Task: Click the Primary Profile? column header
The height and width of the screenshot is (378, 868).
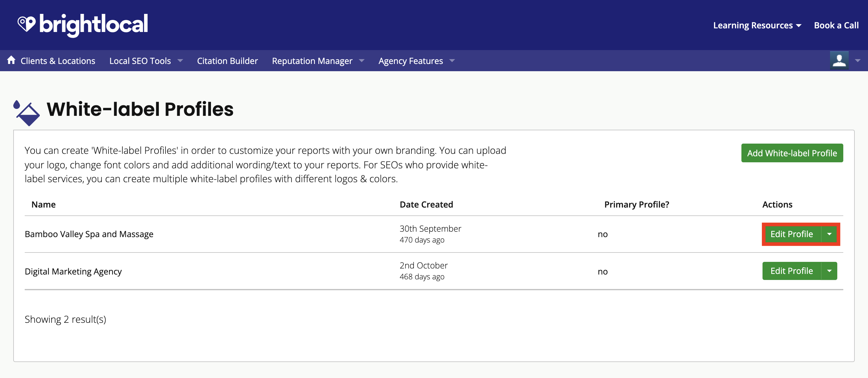Action: pyautogui.click(x=637, y=204)
